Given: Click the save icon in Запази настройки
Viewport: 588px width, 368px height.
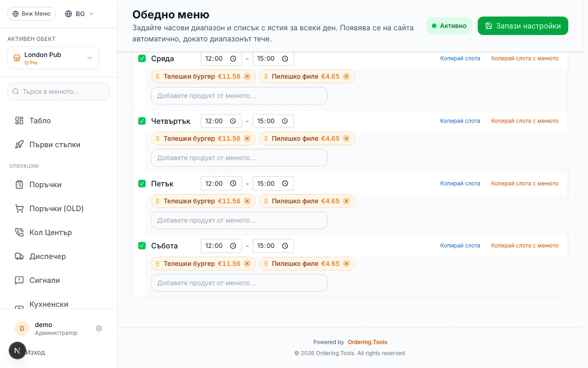Looking at the screenshot, I should tap(489, 26).
